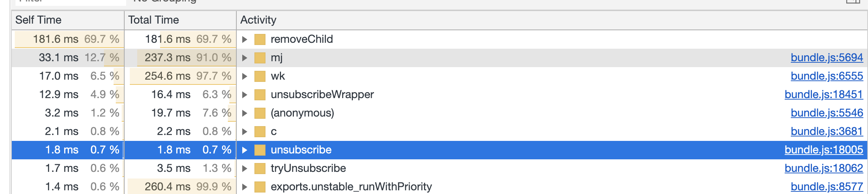Image resolution: width=868 pixels, height=194 pixels.
Task: Click the yellow scripting icon beside removeChild
Action: click(260, 39)
